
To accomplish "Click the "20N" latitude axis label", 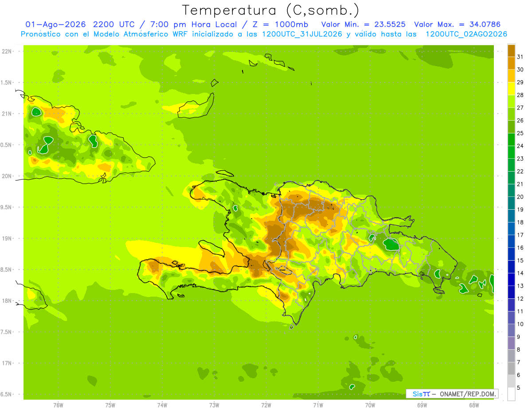I will (6, 176).
